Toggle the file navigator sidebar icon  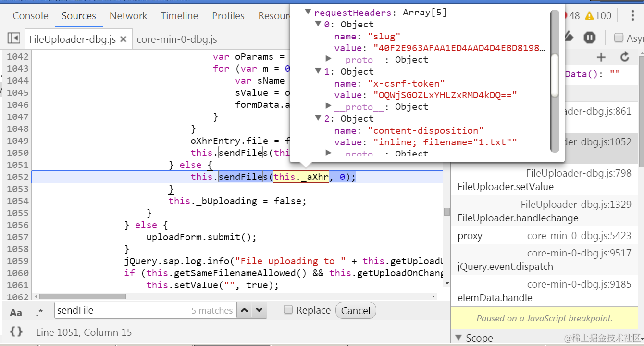13,38
